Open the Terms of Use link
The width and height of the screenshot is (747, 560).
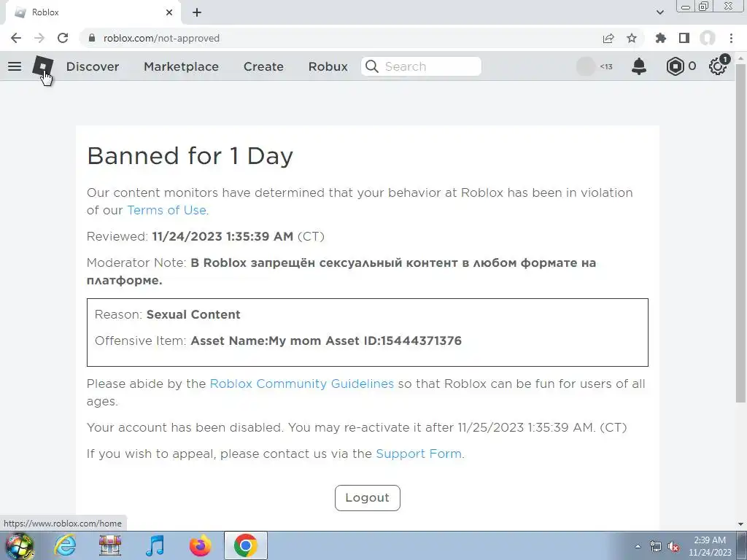167,210
